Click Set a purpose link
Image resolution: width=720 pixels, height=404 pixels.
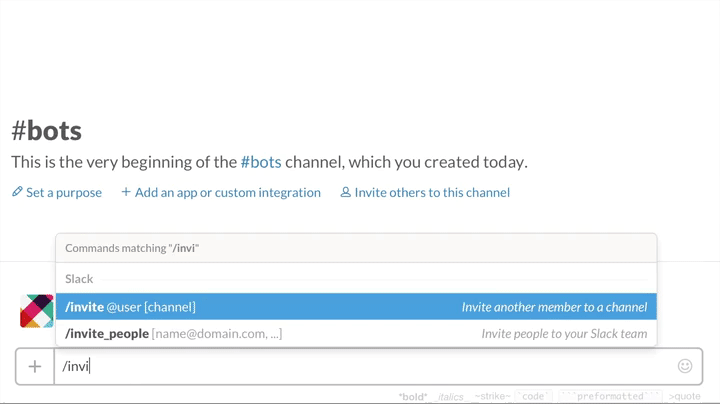point(64,192)
